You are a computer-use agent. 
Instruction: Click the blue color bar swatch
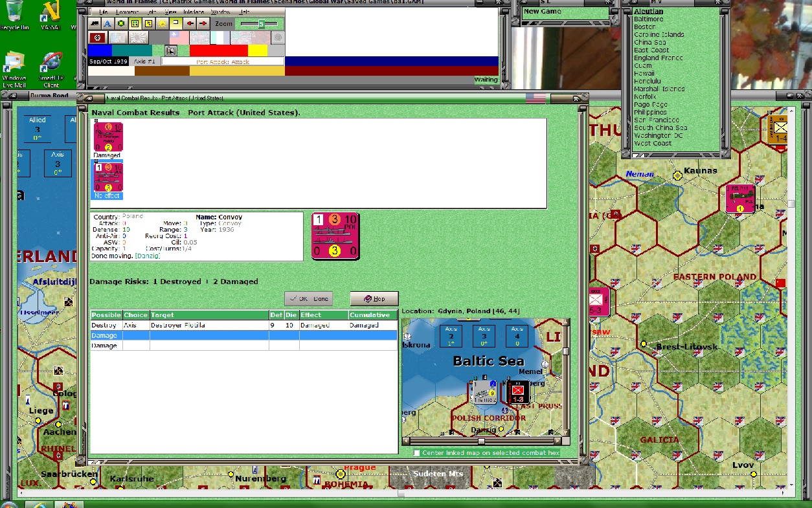point(100,50)
